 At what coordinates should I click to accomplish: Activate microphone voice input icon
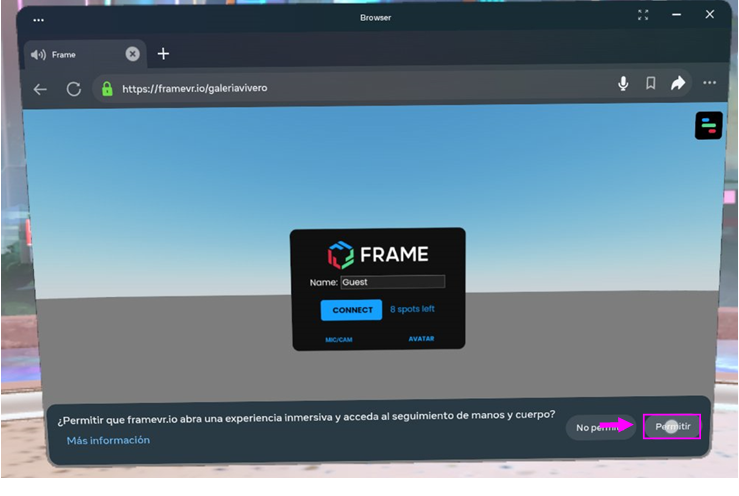pyautogui.click(x=623, y=84)
